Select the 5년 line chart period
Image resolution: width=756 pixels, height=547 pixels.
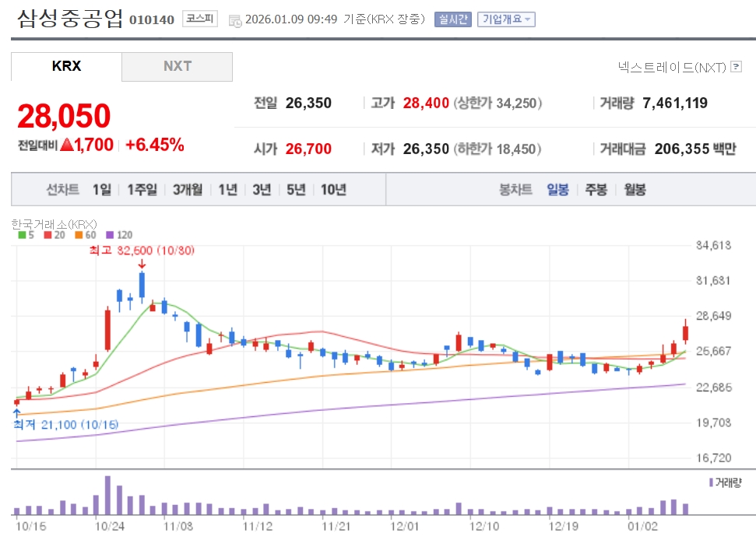click(296, 189)
